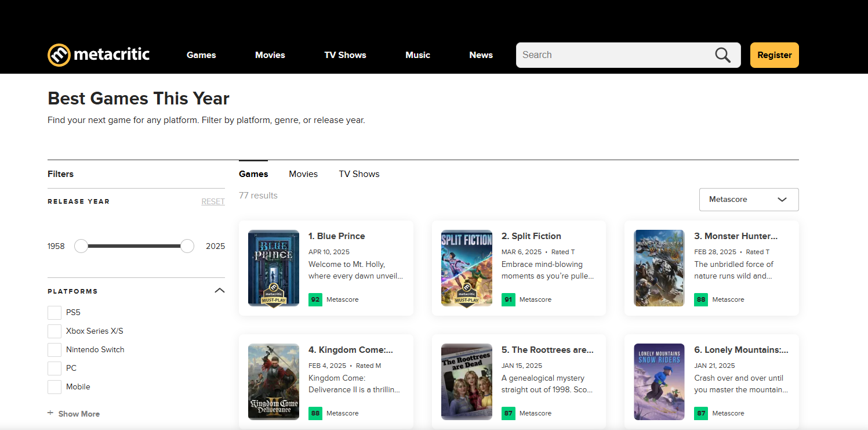
Task: Enable the PS5 platform checkbox
Action: pyautogui.click(x=55, y=313)
